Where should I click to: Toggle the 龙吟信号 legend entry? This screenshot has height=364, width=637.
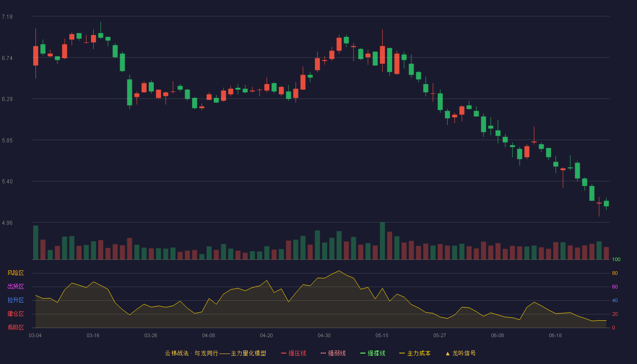[460, 353]
